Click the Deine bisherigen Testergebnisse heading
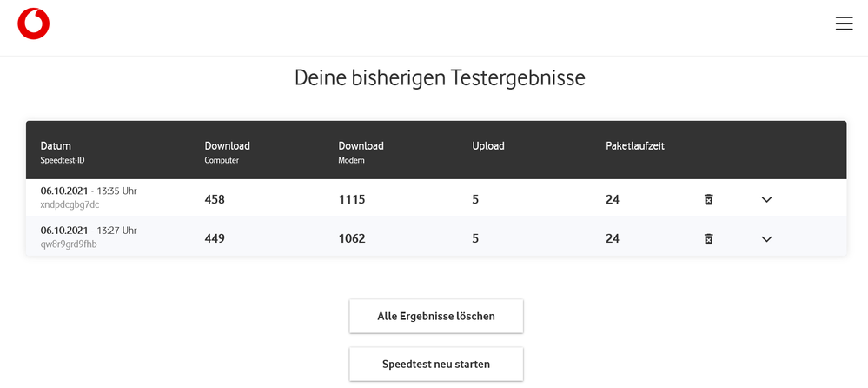 [440, 78]
